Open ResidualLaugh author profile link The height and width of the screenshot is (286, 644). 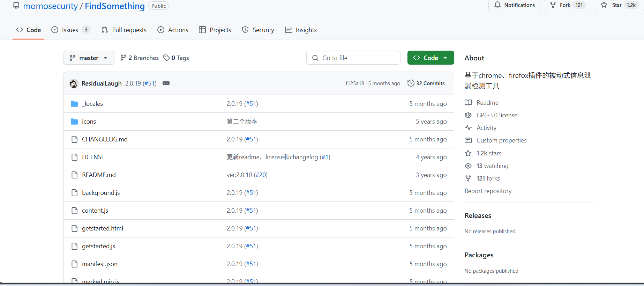click(x=102, y=83)
